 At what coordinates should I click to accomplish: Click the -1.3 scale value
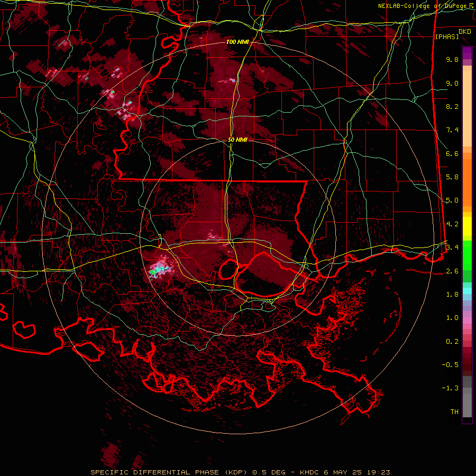tap(450, 388)
